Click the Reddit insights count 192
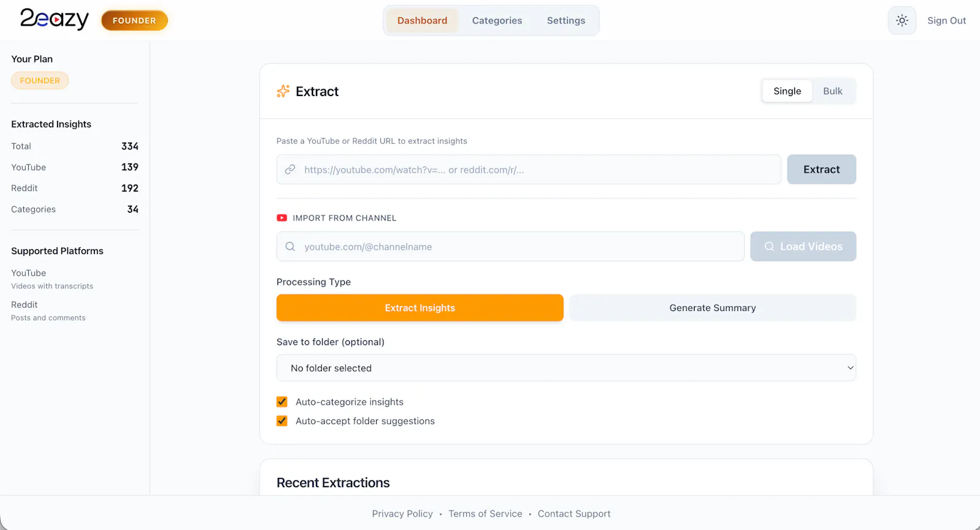Screen dimensions: 980x530 [130, 188]
